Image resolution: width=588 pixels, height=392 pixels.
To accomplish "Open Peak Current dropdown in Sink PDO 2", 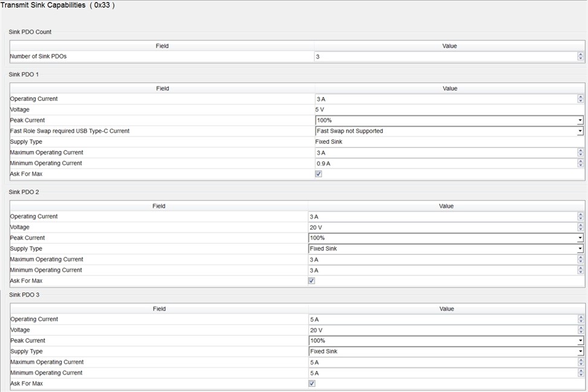I will pos(580,238).
